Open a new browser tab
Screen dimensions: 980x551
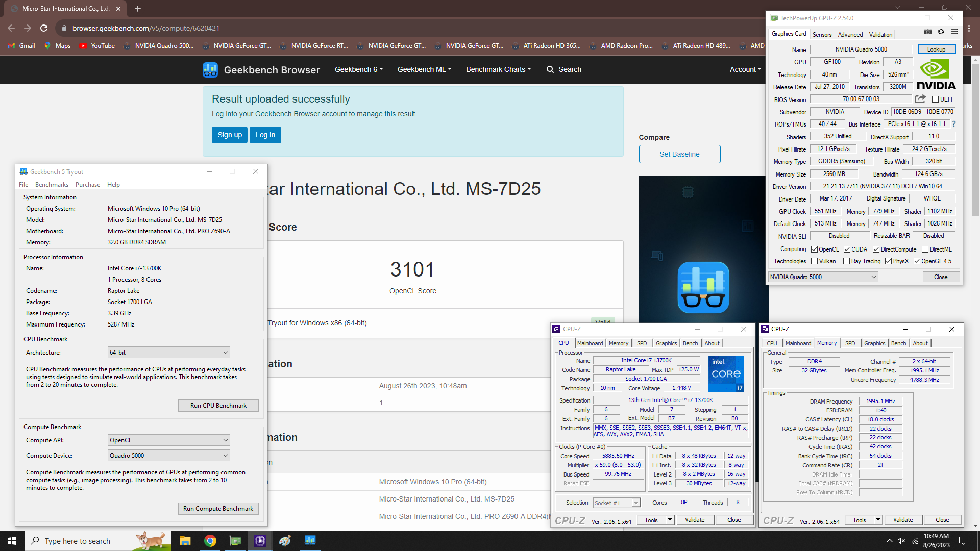click(x=138, y=9)
